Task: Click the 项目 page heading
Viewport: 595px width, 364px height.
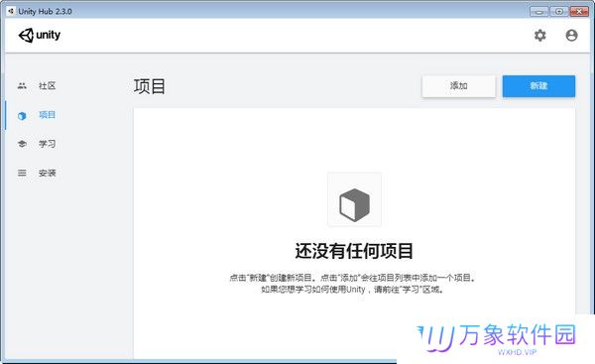Action: (149, 86)
